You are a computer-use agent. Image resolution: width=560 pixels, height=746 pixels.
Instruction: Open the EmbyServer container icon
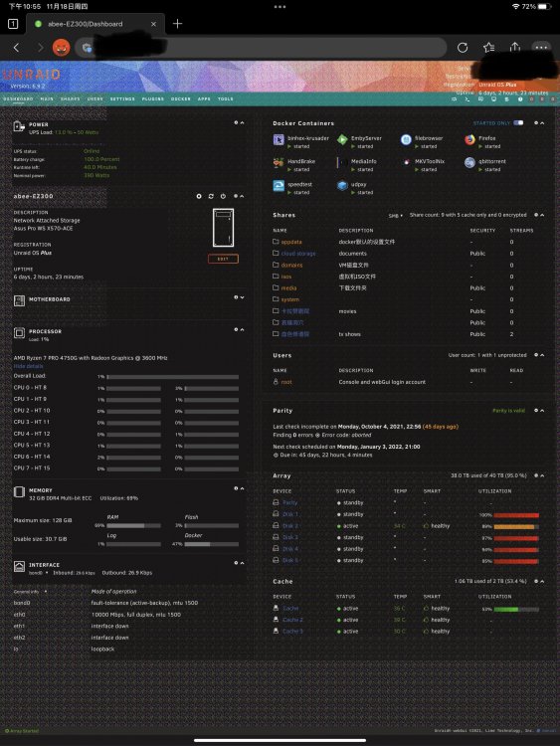[x=342, y=140]
